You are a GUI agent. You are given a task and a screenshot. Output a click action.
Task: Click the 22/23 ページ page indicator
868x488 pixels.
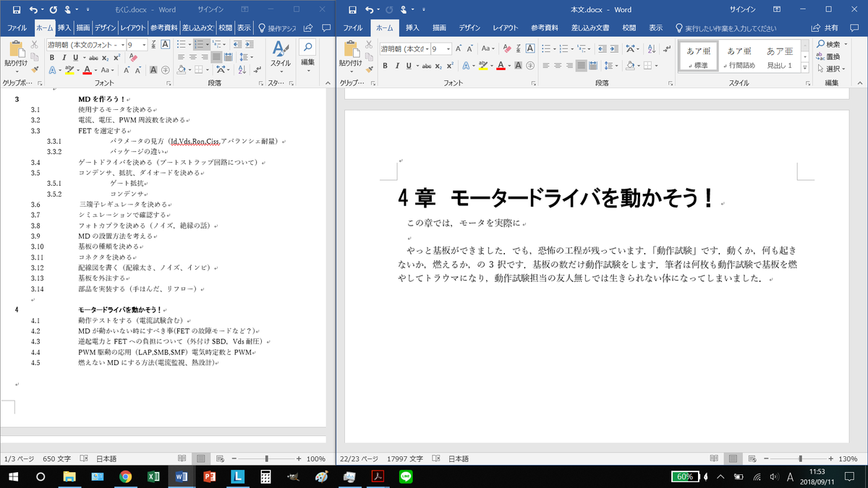(359, 459)
